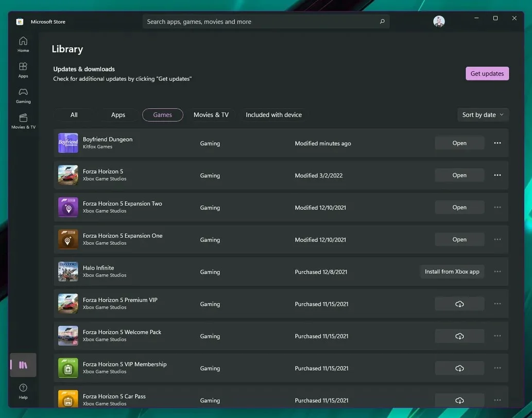
Task: Click the Microsoft Store logo icon
Action: pyautogui.click(x=20, y=22)
